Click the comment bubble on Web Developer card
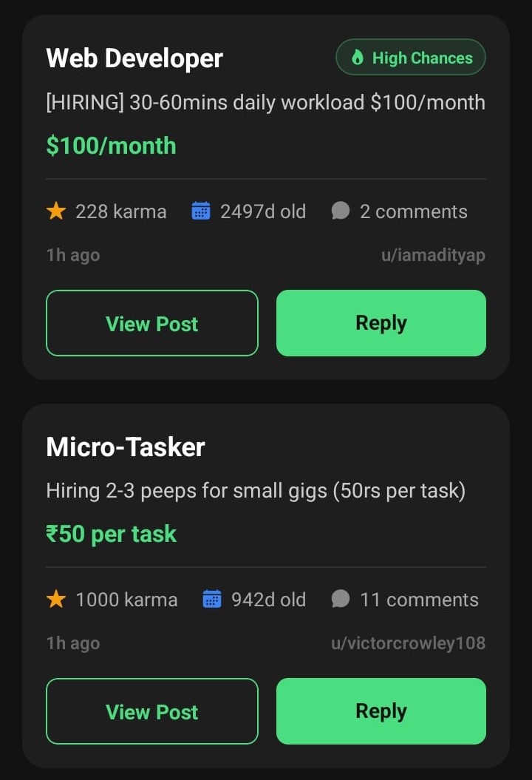This screenshot has height=780, width=532. point(340,211)
